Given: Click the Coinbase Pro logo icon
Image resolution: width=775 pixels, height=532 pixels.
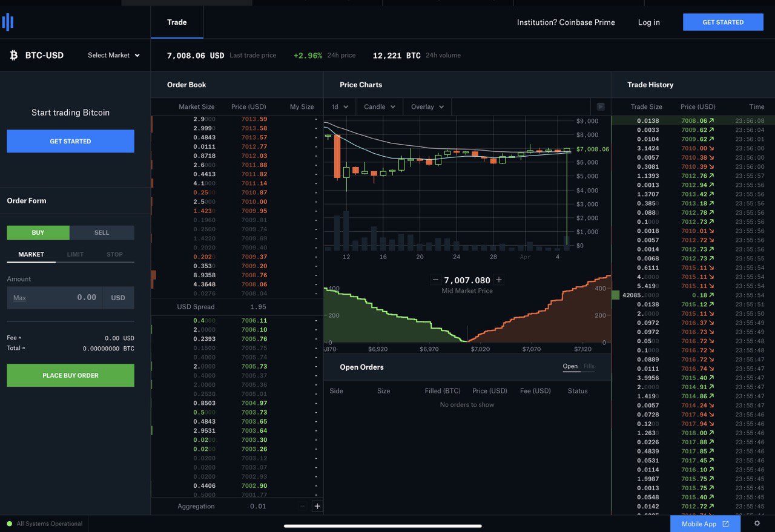Looking at the screenshot, I should pyautogui.click(x=8, y=22).
